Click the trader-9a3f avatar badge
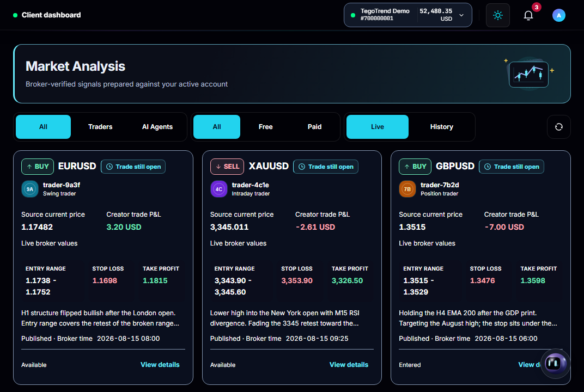This screenshot has width=584, height=392. point(30,189)
